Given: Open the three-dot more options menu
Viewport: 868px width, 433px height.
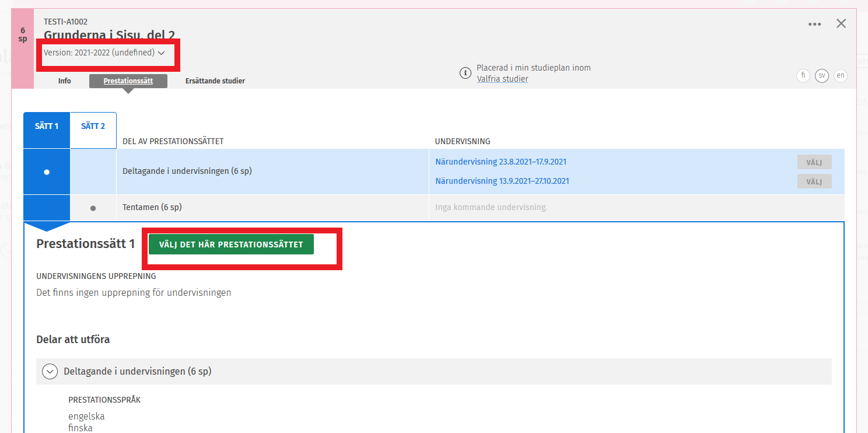Looking at the screenshot, I should tap(814, 24).
